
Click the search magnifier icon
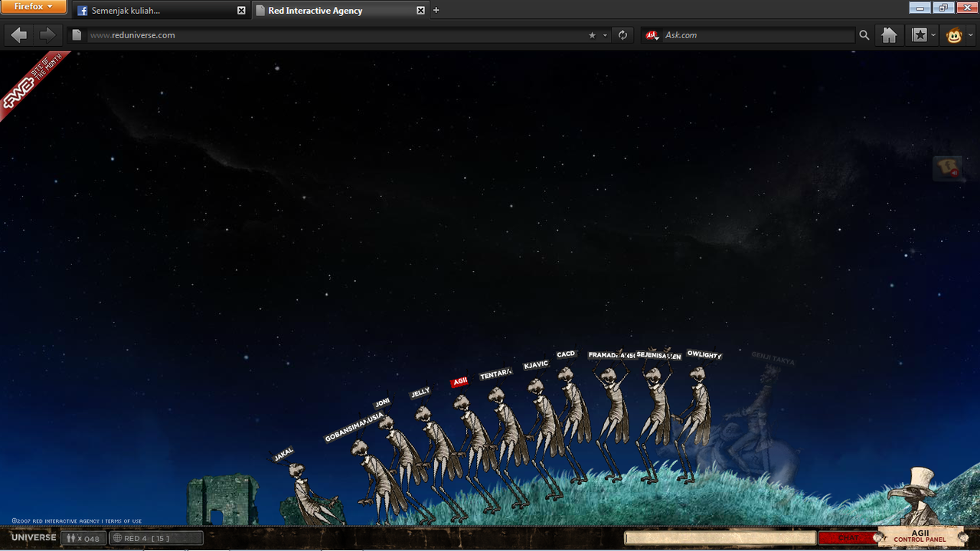[864, 35]
